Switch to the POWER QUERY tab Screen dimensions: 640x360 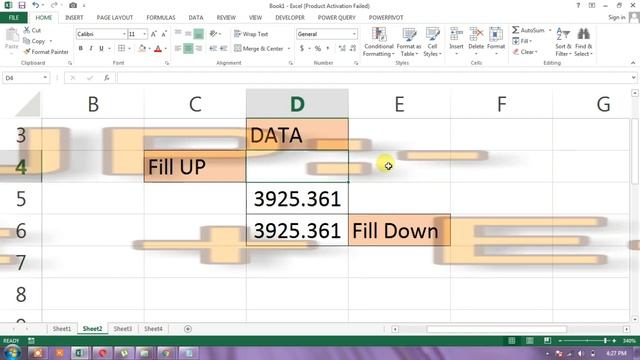tap(336, 18)
